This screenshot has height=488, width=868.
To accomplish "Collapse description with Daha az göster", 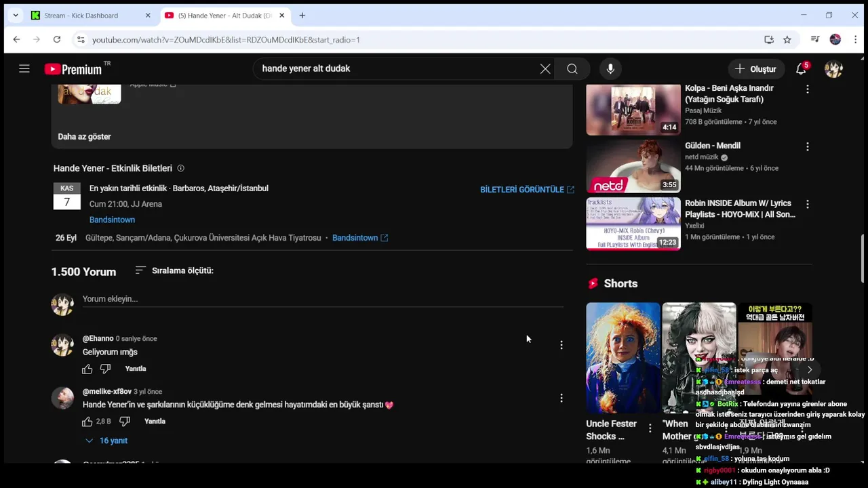I will pyautogui.click(x=84, y=136).
